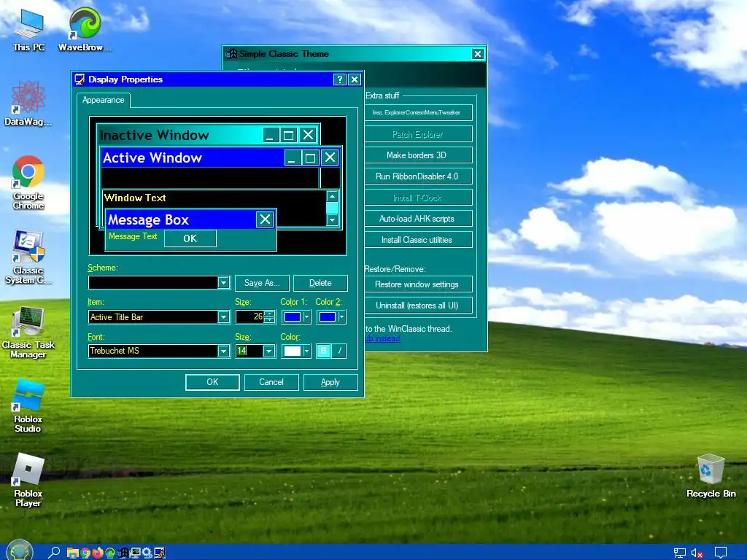
Task: Open Google Chrome desktop shortcut
Action: coord(28,182)
